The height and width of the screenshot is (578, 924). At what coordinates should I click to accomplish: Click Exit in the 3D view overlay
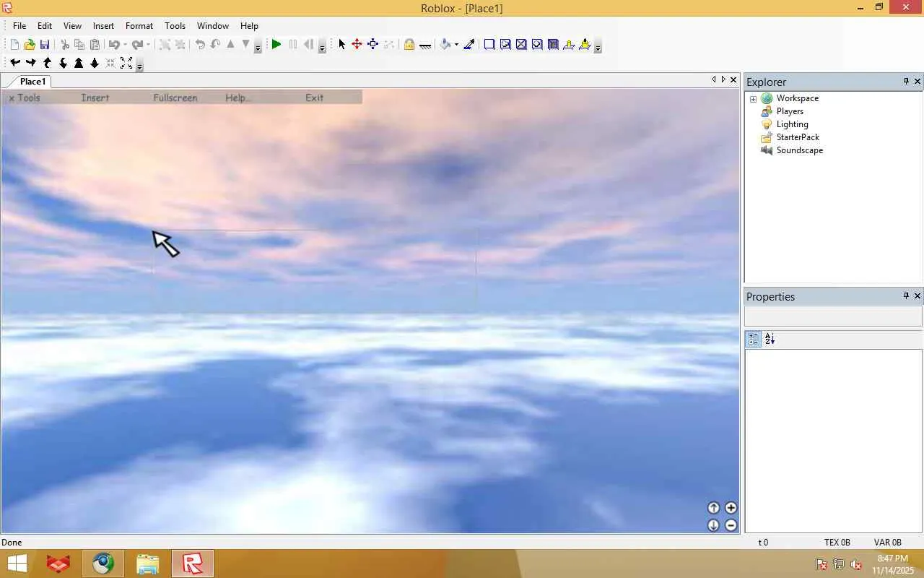point(315,98)
